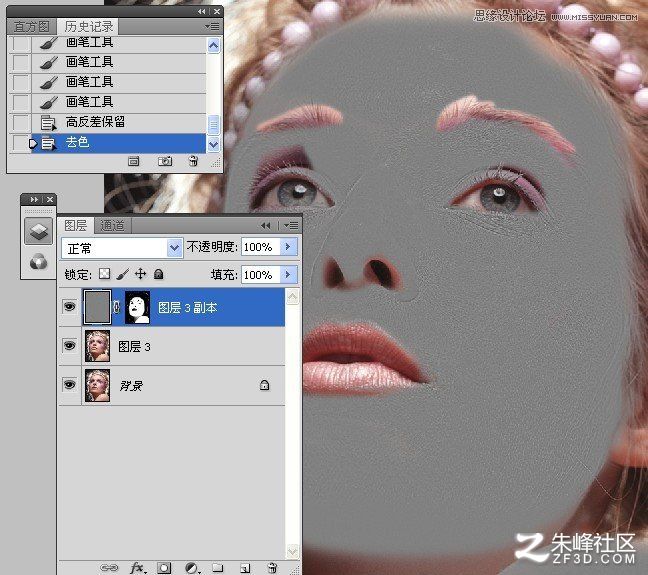Open Layers panel from docked layers icon
This screenshot has width=648, height=575.
(38, 231)
